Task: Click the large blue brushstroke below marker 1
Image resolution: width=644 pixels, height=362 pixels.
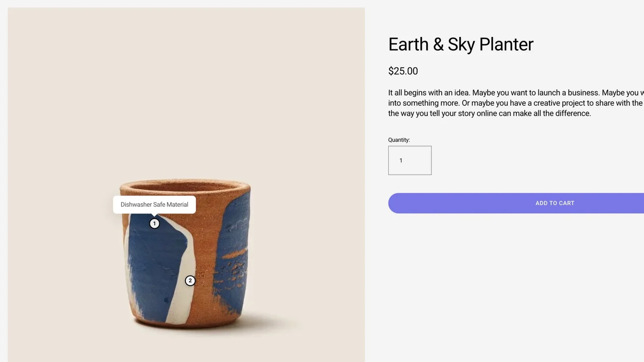Action: [152, 266]
